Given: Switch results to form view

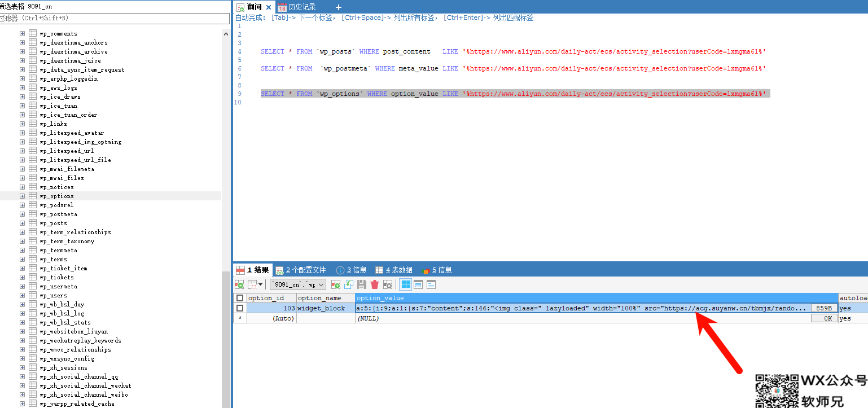Looking at the screenshot, I should [418, 284].
